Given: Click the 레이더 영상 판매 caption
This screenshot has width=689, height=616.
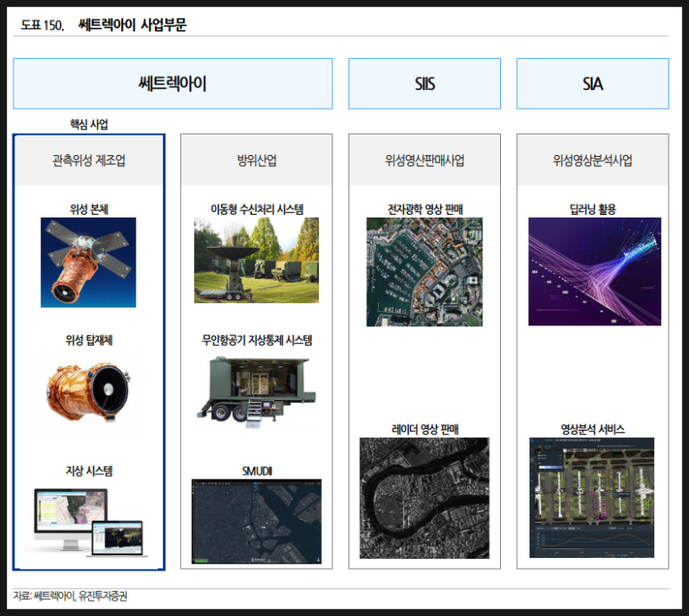Looking at the screenshot, I should (x=425, y=430).
